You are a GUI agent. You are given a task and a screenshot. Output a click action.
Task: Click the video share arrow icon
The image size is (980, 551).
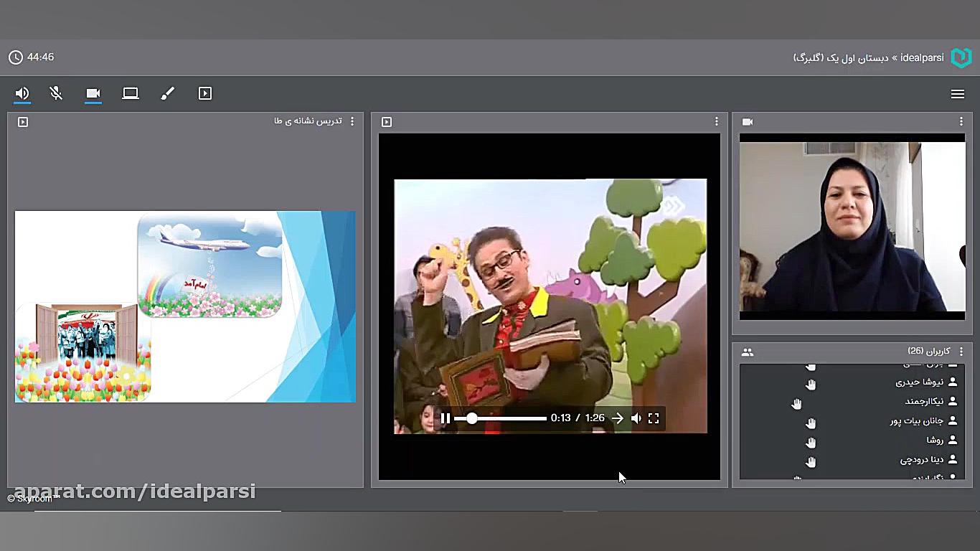pyautogui.click(x=618, y=418)
